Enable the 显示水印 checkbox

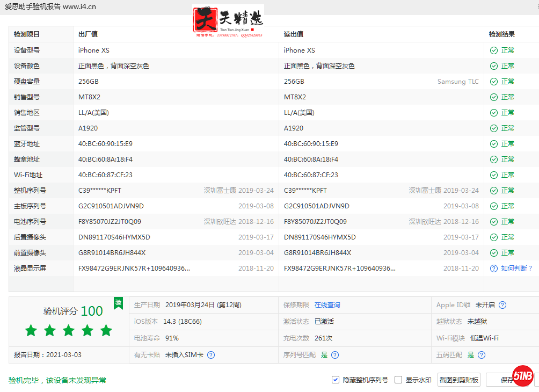398,380
